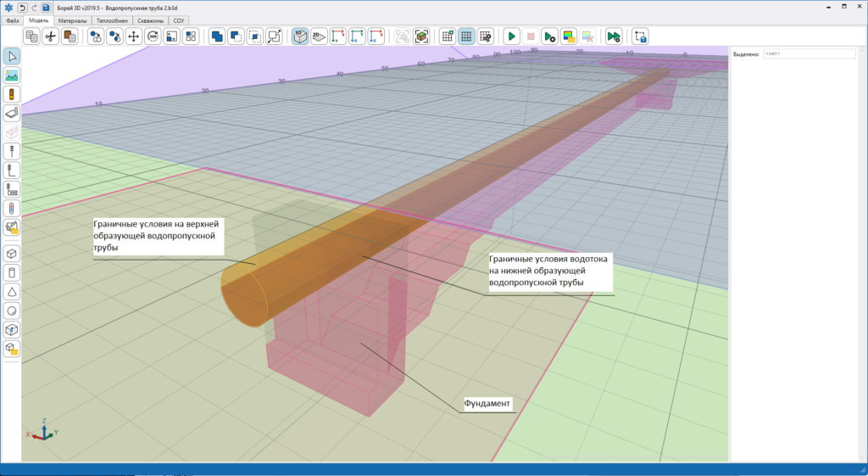Add a cylinder primitive
Screen dimensions: 868x476
[12, 272]
